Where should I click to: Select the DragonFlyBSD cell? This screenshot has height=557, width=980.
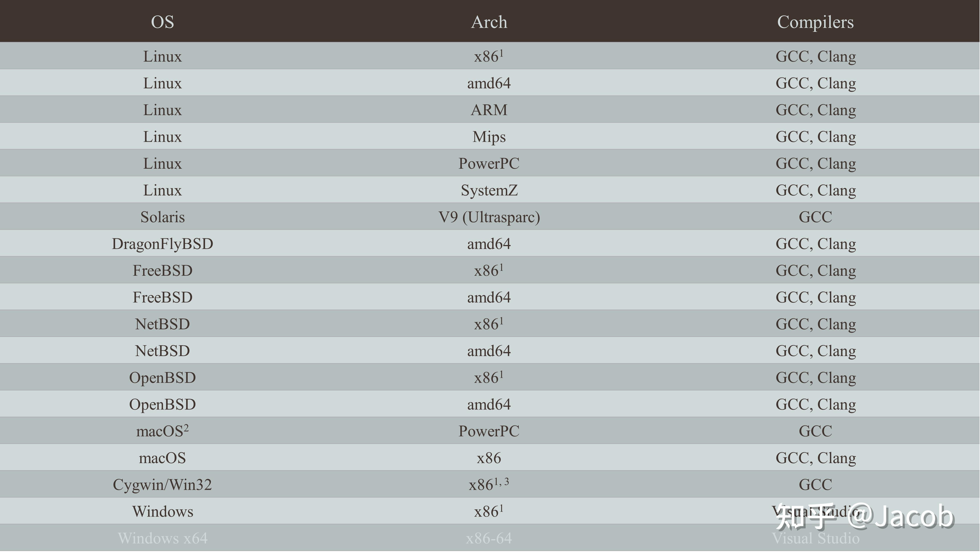tap(162, 244)
